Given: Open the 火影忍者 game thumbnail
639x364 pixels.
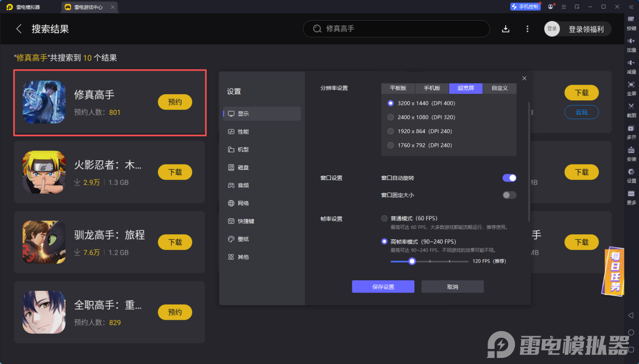Looking at the screenshot, I should tap(44, 172).
